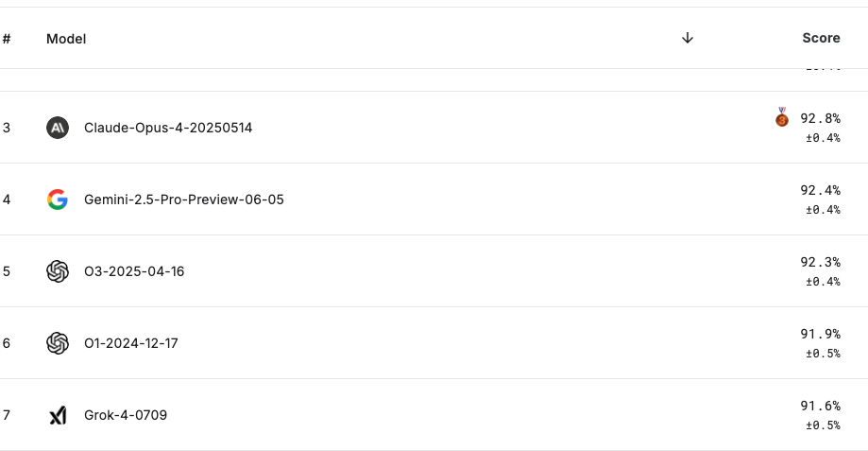The width and height of the screenshot is (868, 451).
Task: Click rank number 3 in the table
Action: click(x=7, y=128)
